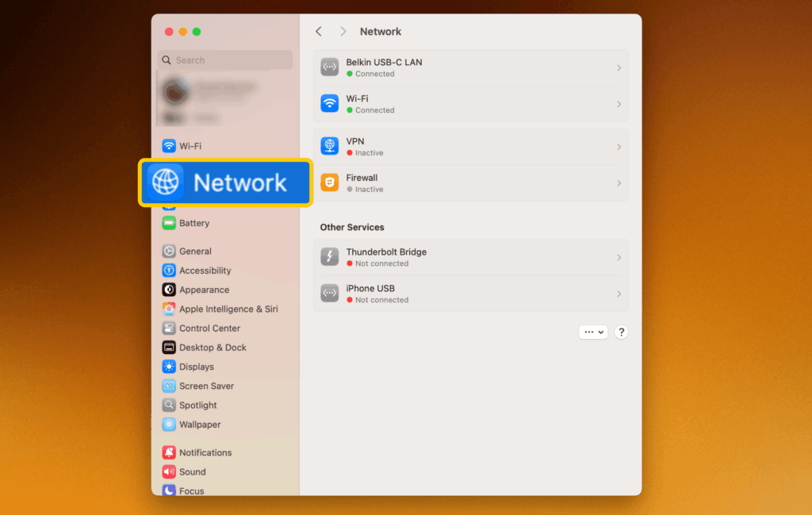Click the back navigation arrow
The width and height of the screenshot is (812, 515).
(319, 31)
